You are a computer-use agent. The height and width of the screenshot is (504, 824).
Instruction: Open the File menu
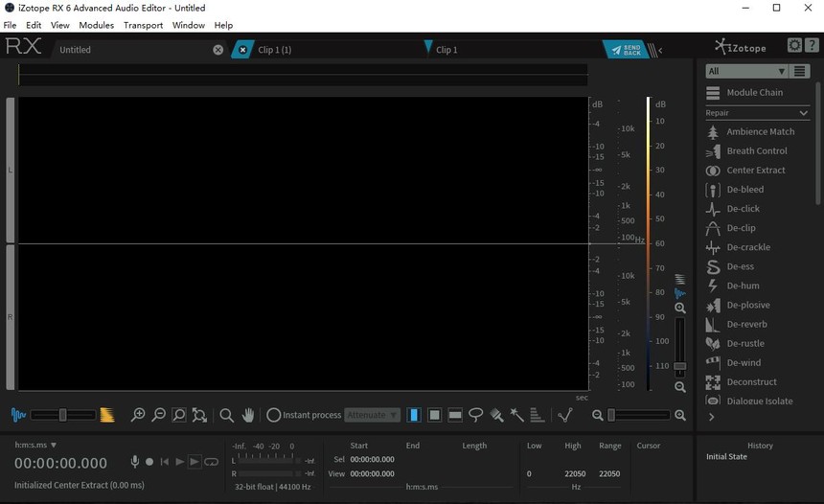tap(10, 25)
